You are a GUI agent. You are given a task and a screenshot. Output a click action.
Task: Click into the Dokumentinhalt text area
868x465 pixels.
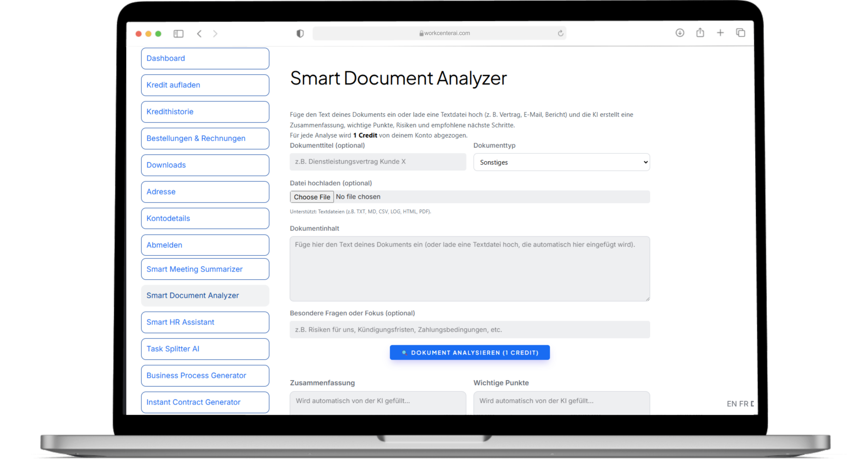pyautogui.click(x=470, y=269)
